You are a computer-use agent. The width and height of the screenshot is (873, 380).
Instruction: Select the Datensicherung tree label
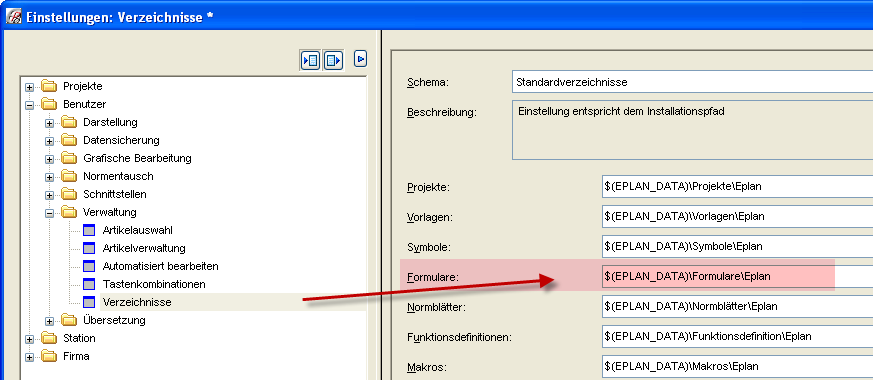pyautogui.click(x=121, y=140)
